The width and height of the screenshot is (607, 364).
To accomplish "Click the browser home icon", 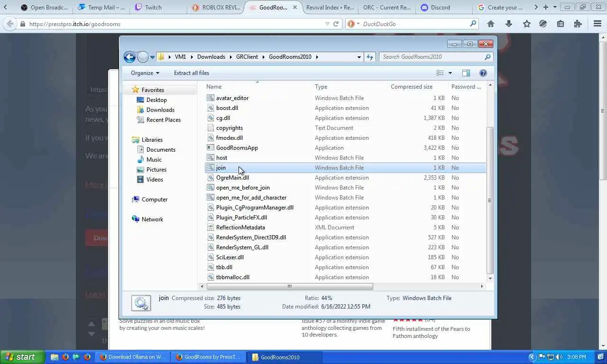I will [491, 24].
